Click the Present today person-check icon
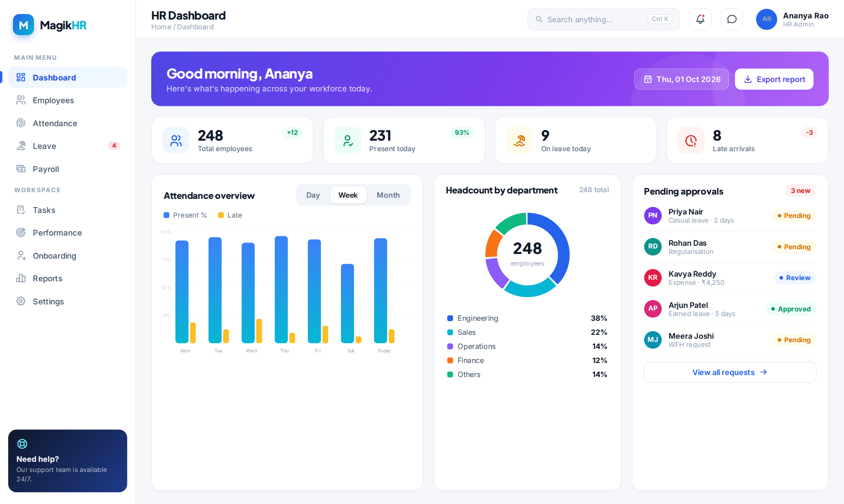 point(347,140)
